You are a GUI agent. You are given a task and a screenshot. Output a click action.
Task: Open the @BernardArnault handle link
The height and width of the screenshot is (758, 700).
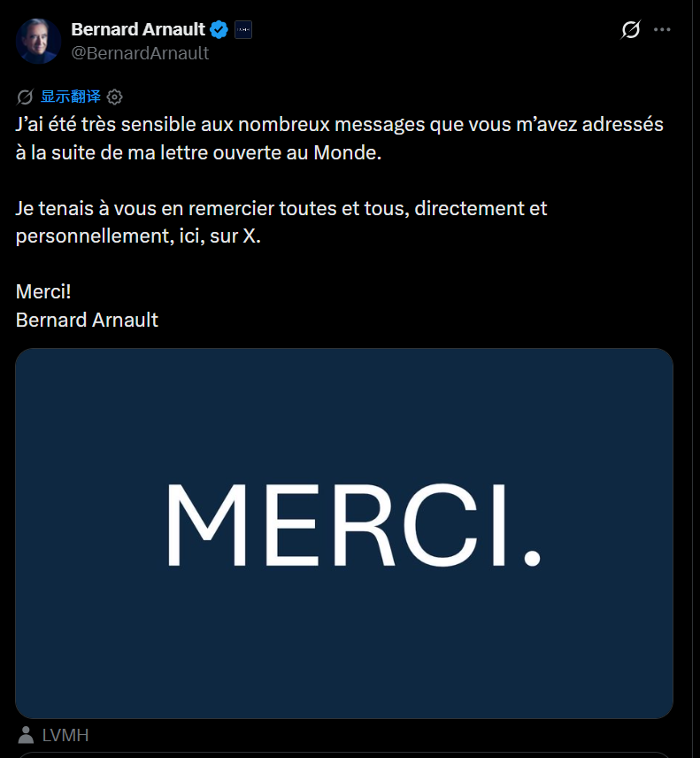pos(140,53)
